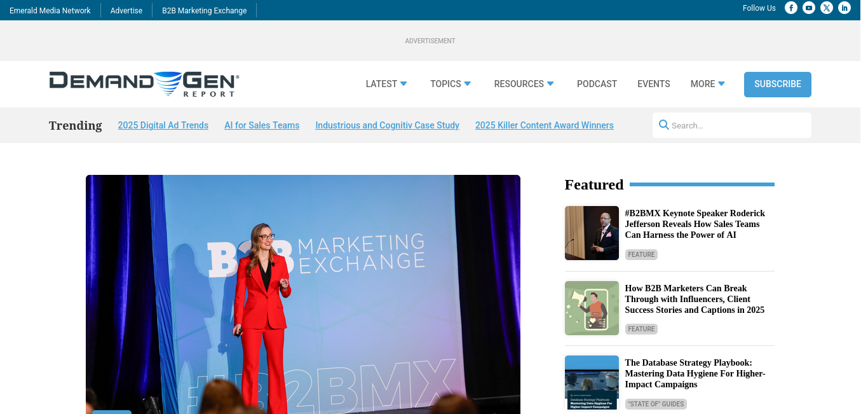Expand the Topics dropdown arrow
This screenshot has width=868, height=414.
(468, 84)
